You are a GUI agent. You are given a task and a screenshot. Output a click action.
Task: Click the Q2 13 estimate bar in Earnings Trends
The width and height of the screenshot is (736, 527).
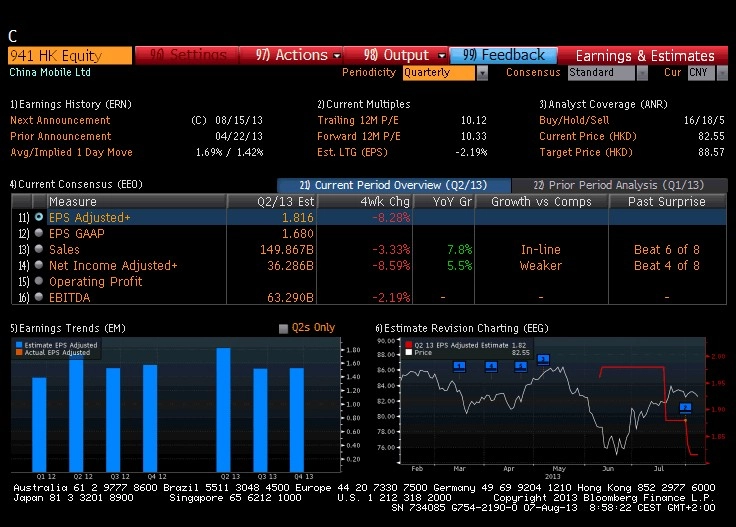pyautogui.click(x=223, y=410)
